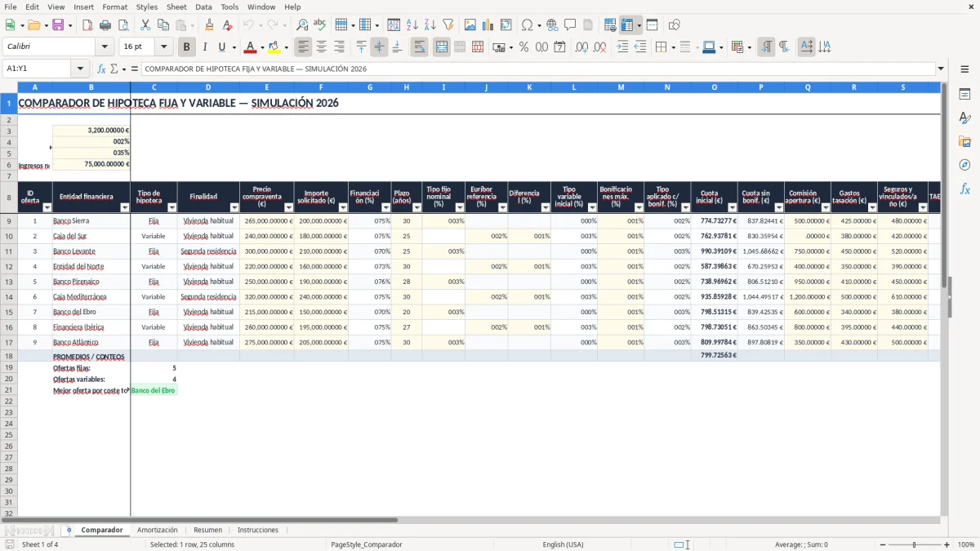
Task: Open sidebar Properties panel icon
Action: 964,94
